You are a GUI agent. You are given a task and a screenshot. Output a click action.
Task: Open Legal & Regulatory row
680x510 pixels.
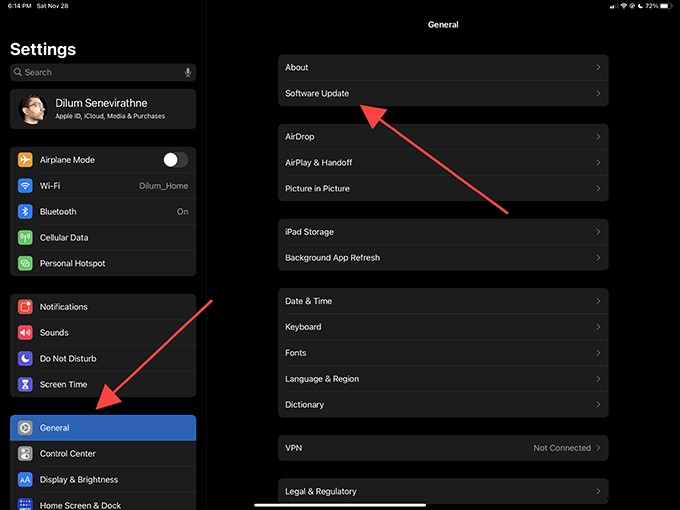[443, 491]
